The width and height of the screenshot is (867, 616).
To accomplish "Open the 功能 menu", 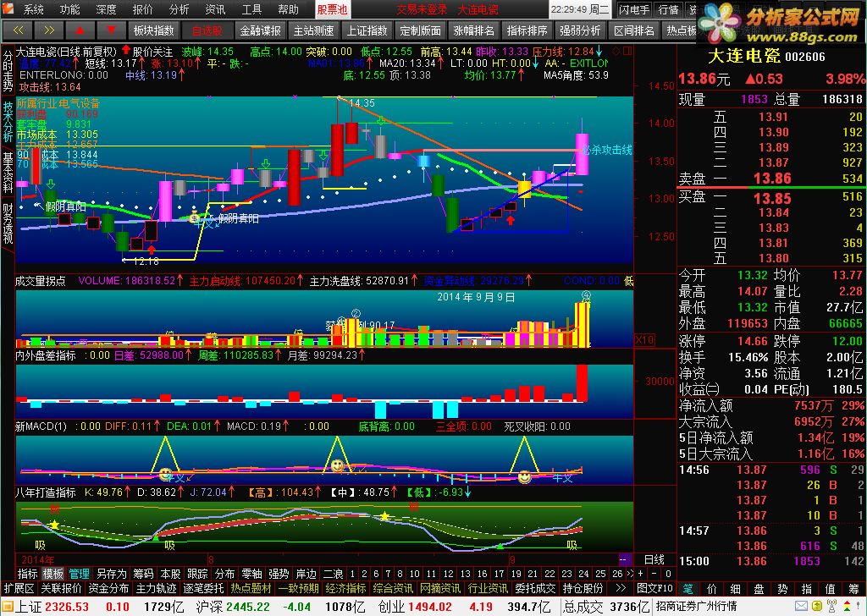I will (69, 9).
